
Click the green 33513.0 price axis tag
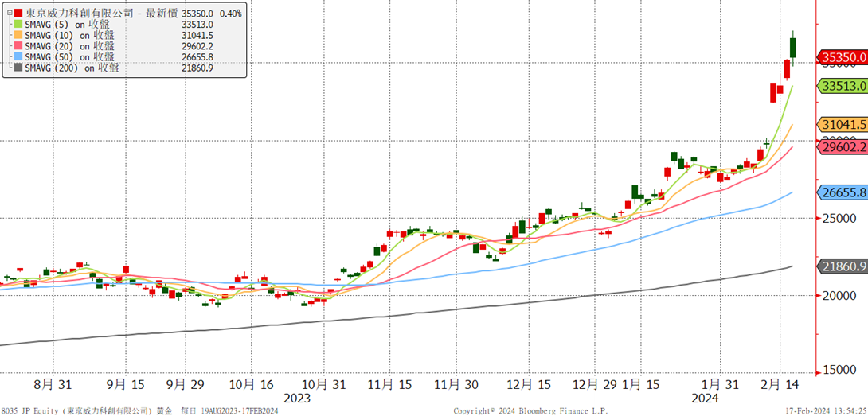coord(842,86)
